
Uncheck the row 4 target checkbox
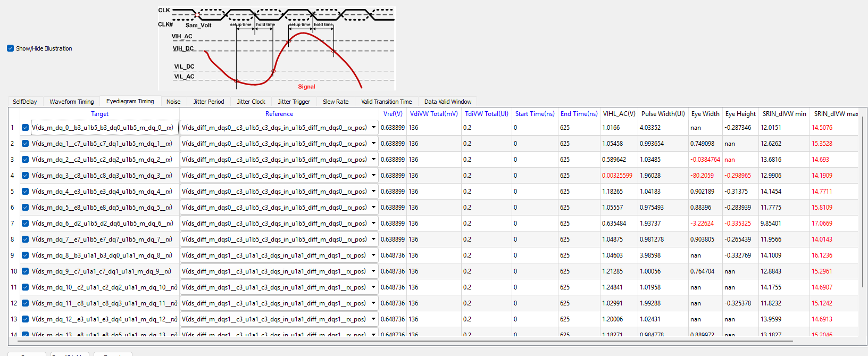25,176
